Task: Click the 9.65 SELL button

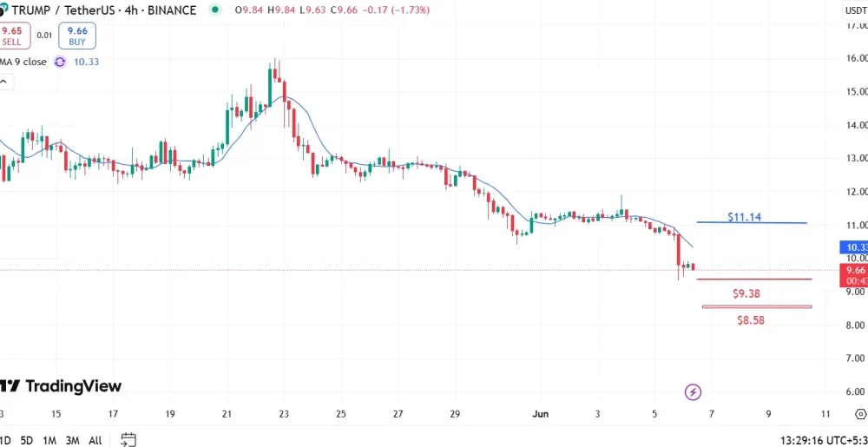Action: (11, 36)
